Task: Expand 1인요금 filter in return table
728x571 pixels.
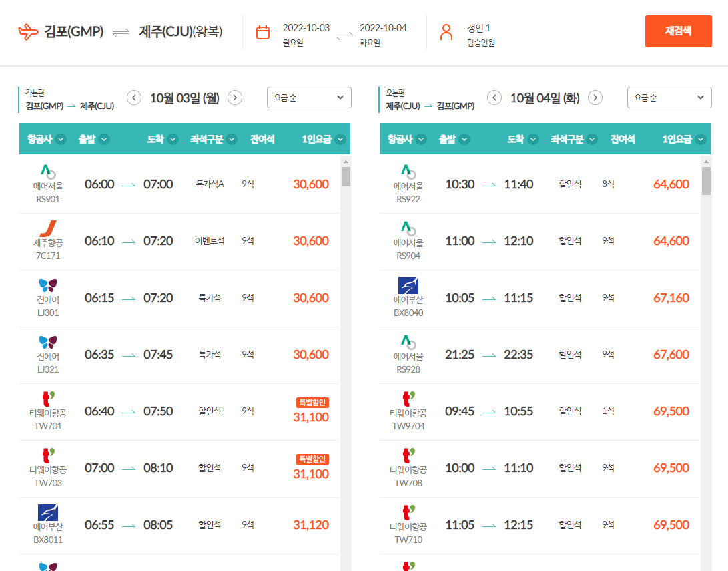Action: coord(701,139)
